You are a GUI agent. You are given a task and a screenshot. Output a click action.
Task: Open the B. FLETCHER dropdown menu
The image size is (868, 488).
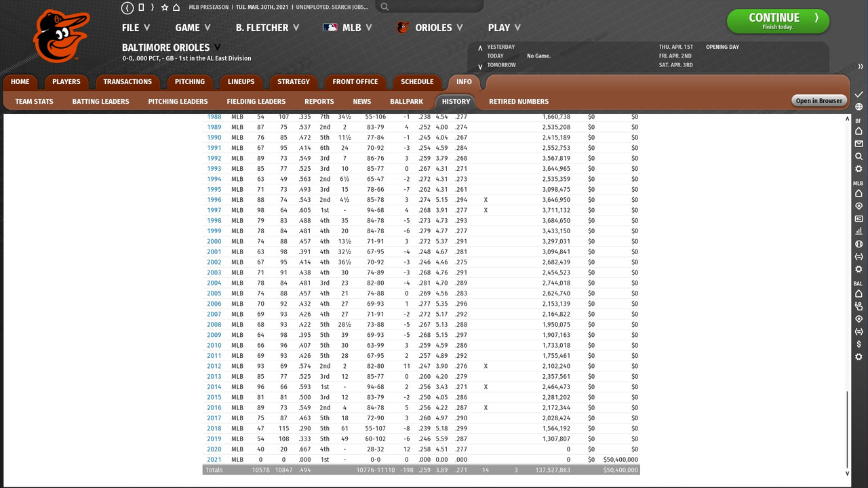click(267, 28)
